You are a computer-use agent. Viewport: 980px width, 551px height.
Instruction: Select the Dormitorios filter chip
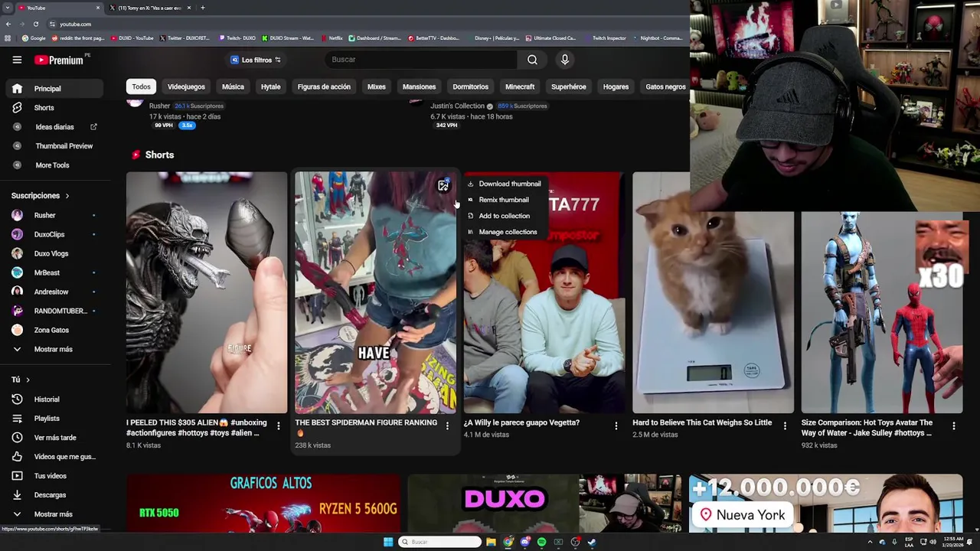(470, 86)
